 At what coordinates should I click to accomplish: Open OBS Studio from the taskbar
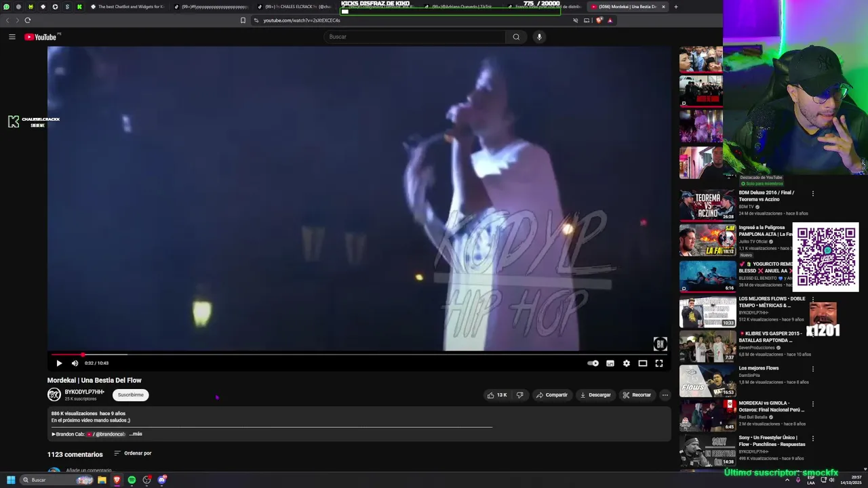[146, 480]
